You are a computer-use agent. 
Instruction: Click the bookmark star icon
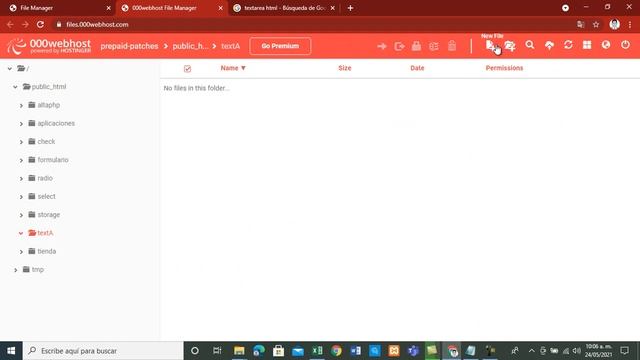[x=596, y=24]
